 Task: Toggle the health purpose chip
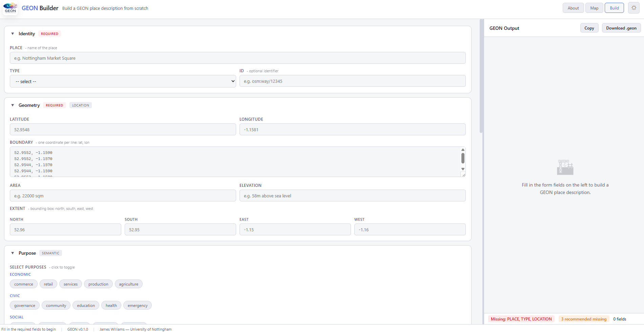click(x=111, y=306)
